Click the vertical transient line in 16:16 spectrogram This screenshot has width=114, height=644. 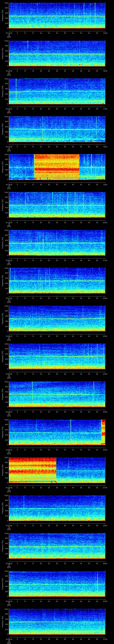[16, 90]
